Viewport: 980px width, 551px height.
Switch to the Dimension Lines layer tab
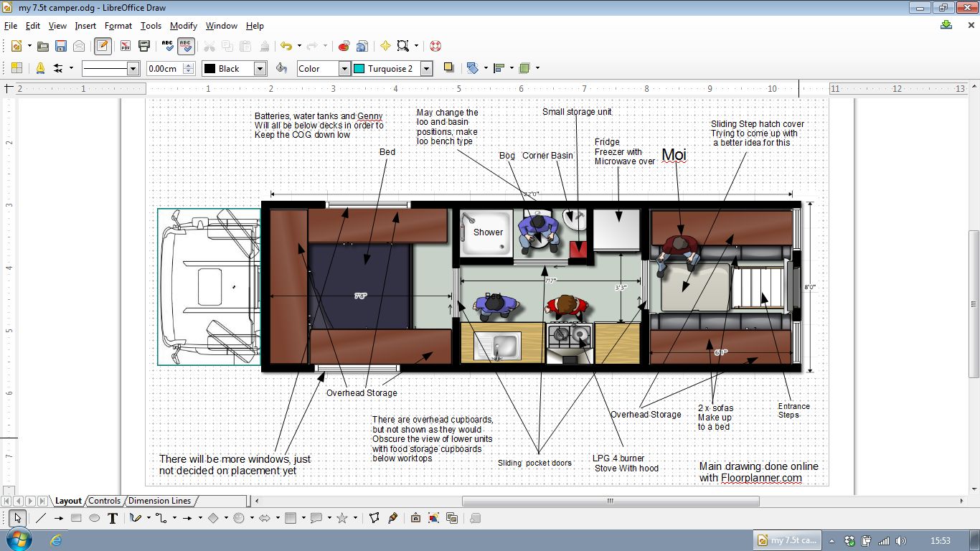[x=160, y=501]
